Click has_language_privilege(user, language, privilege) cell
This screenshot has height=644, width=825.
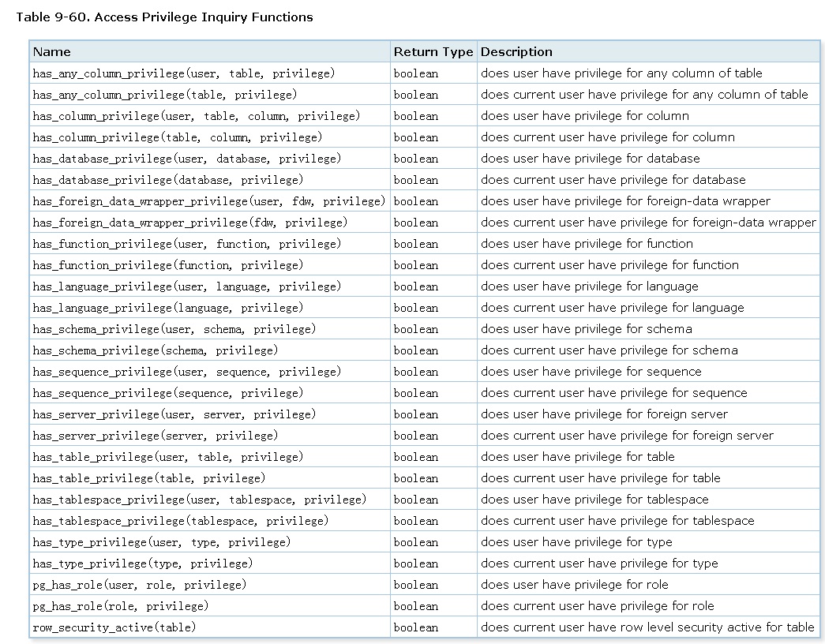pyautogui.click(x=187, y=286)
